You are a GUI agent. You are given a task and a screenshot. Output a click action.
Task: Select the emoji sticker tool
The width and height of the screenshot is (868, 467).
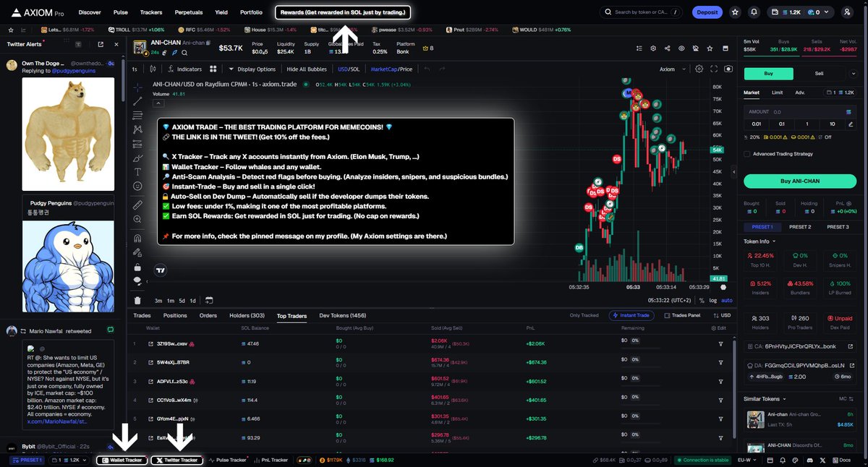click(137, 186)
